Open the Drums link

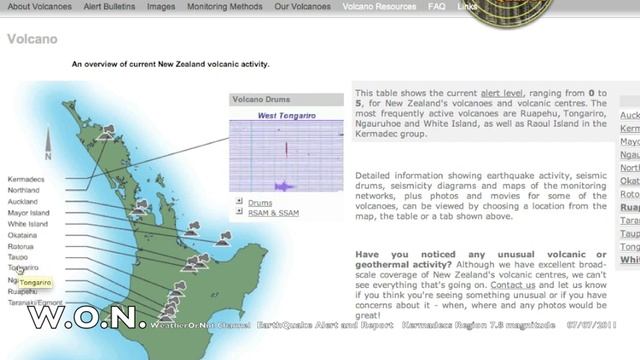260,203
